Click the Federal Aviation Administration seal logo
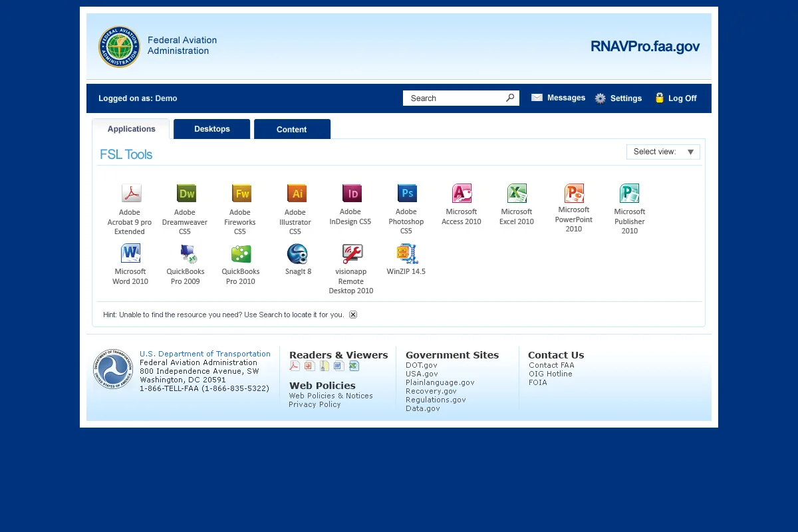The image size is (798, 532). [120, 47]
